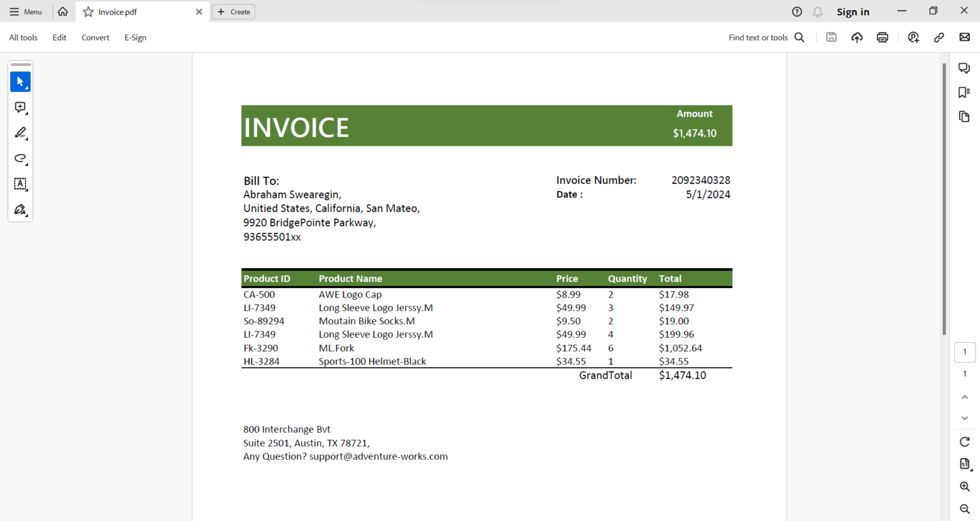Screen dimensions: 980x521
Task: Rotate the invoice page
Action: pyautogui.click(x=964, y=441)
